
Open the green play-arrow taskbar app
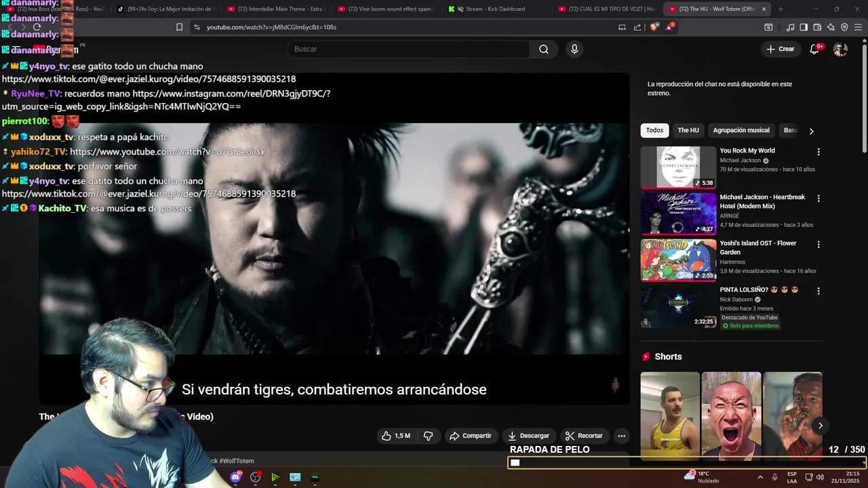point(275,477)
